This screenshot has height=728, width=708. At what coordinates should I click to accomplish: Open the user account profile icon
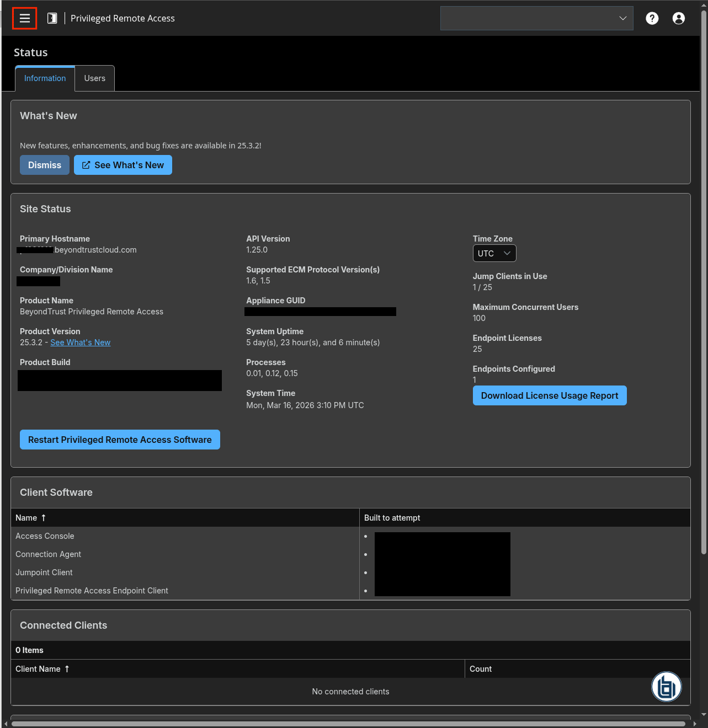click(678, 18)
